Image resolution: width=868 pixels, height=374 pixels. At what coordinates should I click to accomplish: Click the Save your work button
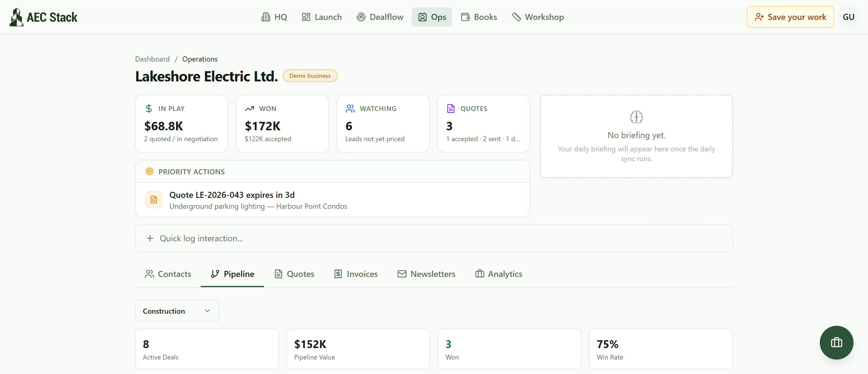pos(790,17)
